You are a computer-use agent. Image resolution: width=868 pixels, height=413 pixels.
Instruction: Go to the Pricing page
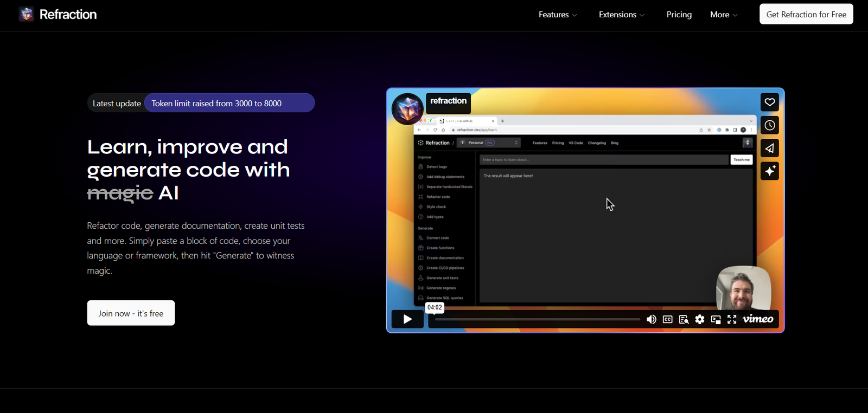tap(679, 15)
